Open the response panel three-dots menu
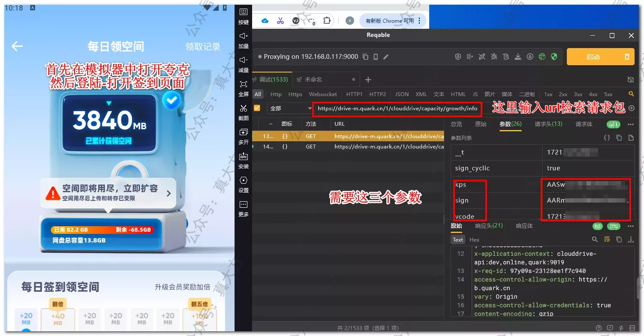Image resolution: width=644 pixels, height=336 pixels. 630,226
